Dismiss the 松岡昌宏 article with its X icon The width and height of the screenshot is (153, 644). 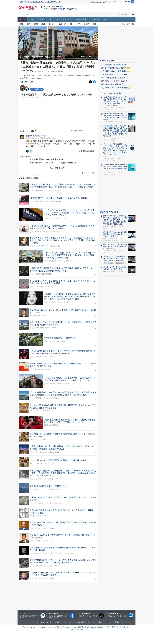[95, 316]
